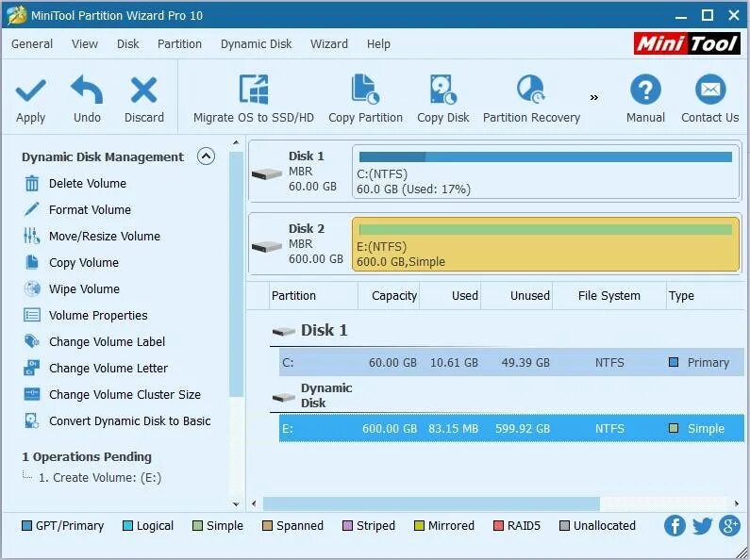Viewport: 750px width, 560px height.
Task: Click the RAID5 legend swatch
Action: click(x=498, y=526)
